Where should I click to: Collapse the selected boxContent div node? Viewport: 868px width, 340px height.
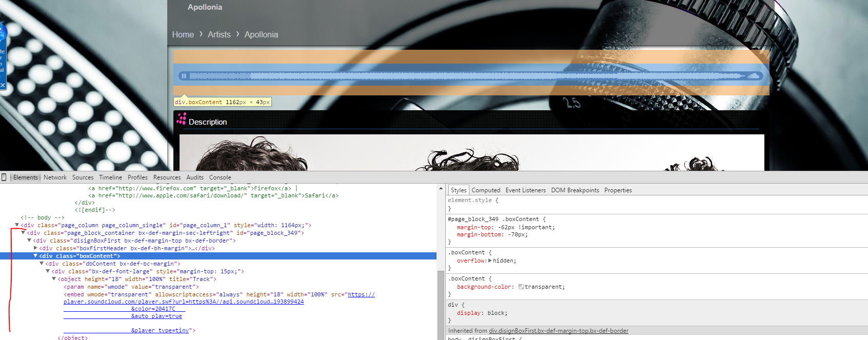coord(35,256)
